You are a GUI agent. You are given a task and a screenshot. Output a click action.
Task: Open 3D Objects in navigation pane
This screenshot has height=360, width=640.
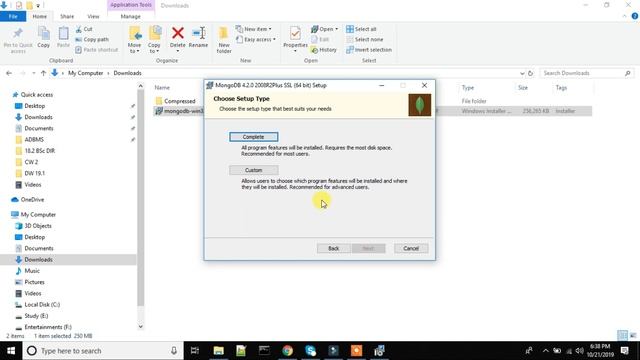38,226
